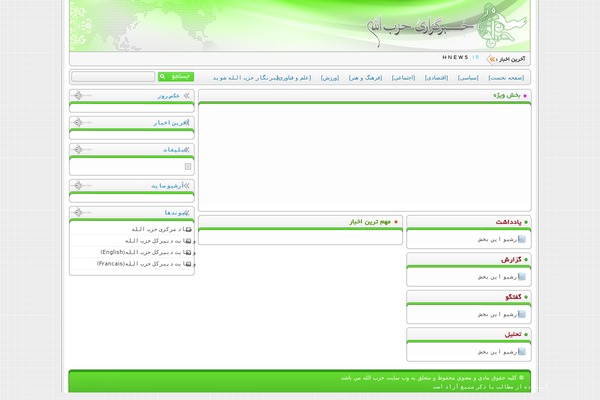Click the archive document icon in یادداشت box
The image size is (600, 400).
tap(522, 239)
